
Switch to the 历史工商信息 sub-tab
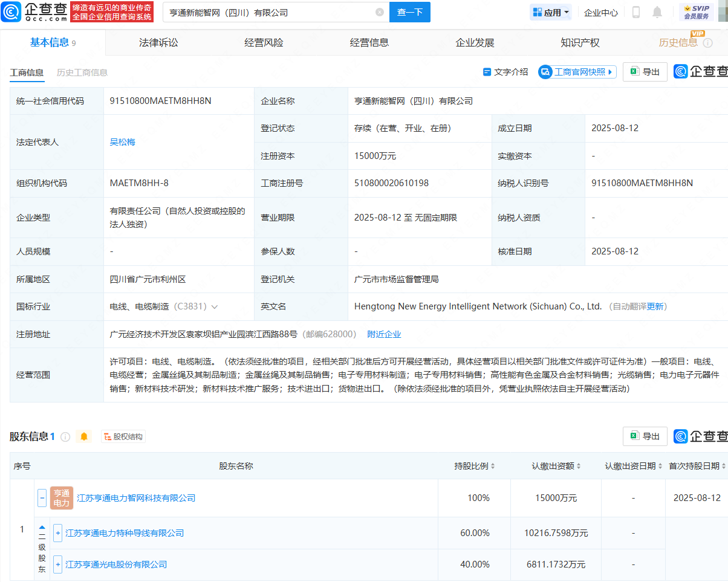tap(82, 73)
